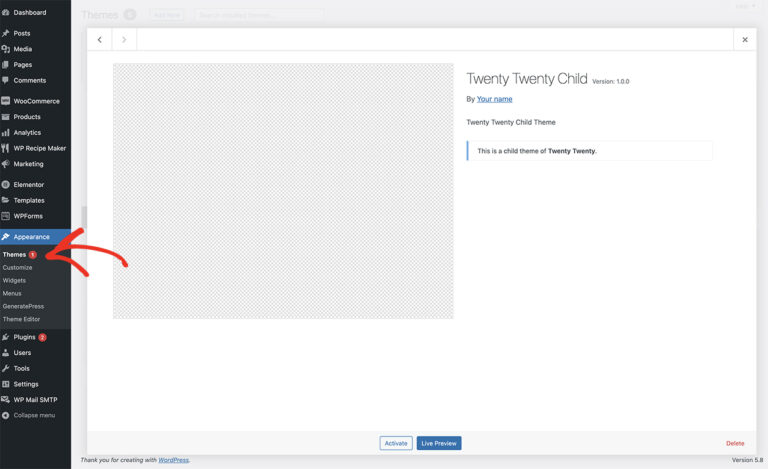768x469 pixels.
Task: Click the Settings icon in sidebar
Action: [6, 384]
